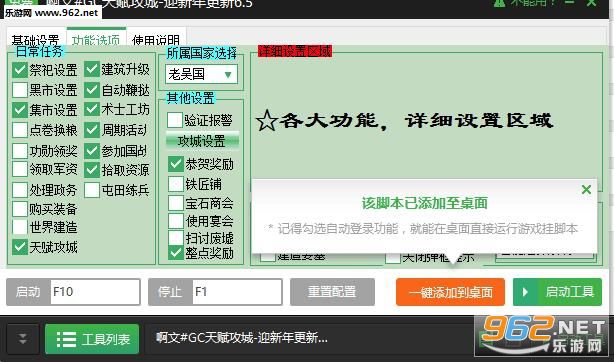Image resolution: width=614 pixels, height=362 pixels.
Task: Switch to the 基础设置 tab
Action: coord(36,39)
